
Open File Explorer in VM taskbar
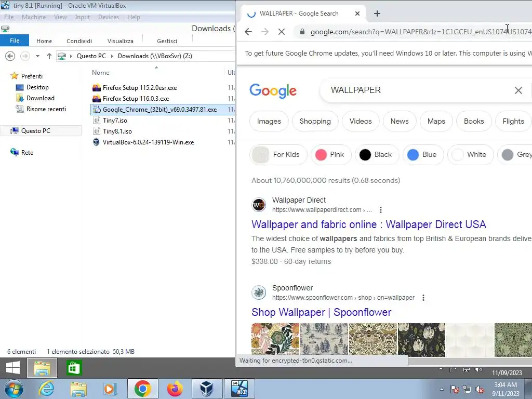click(x=42, y=368)
